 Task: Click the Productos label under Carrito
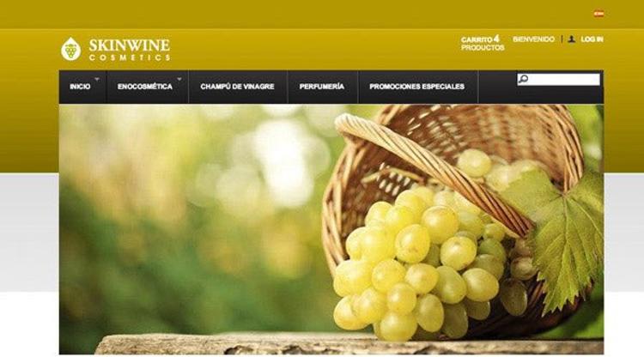[483, 47]
